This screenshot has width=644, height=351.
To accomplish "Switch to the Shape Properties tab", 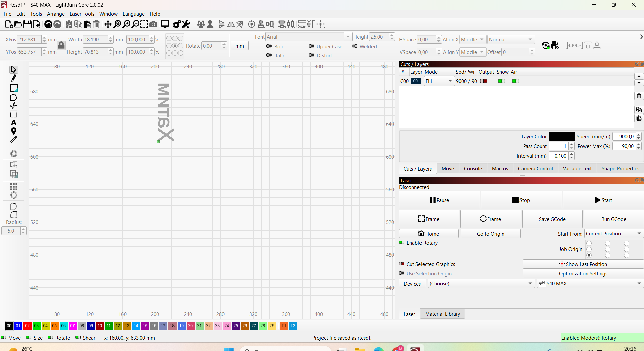I will [x=620, y=169].
